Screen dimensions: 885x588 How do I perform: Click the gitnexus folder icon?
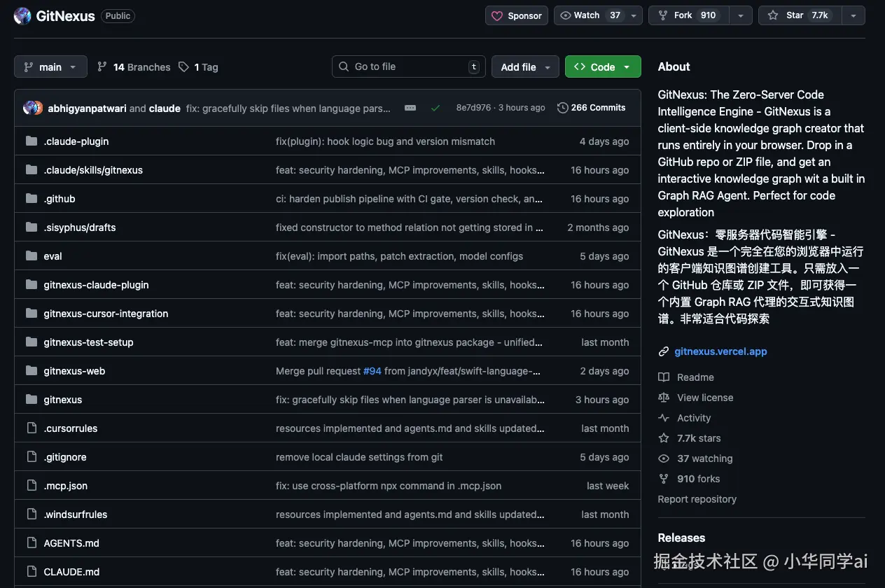[x=31, y=400]
